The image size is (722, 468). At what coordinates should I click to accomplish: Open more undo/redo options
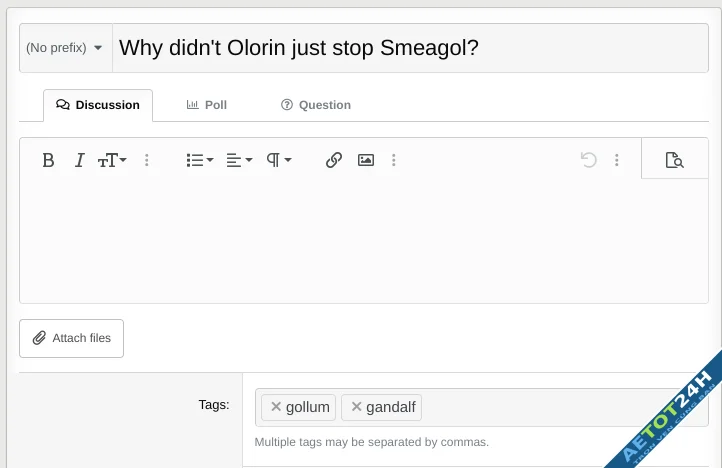tap(617, 160)
